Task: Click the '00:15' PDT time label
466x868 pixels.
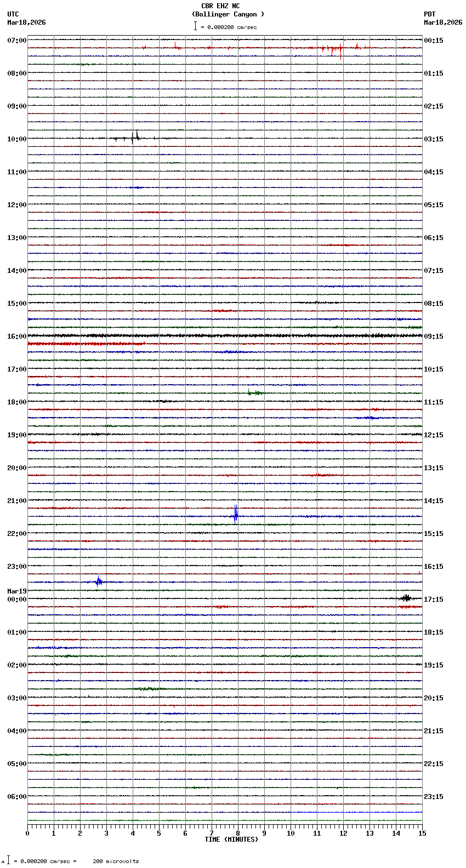Action: tap(434, 41)
